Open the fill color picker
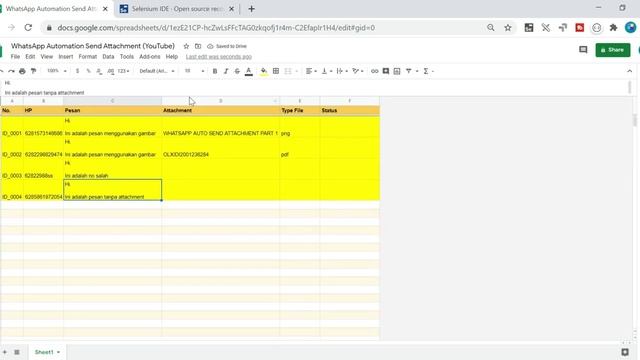 [264, 71]
